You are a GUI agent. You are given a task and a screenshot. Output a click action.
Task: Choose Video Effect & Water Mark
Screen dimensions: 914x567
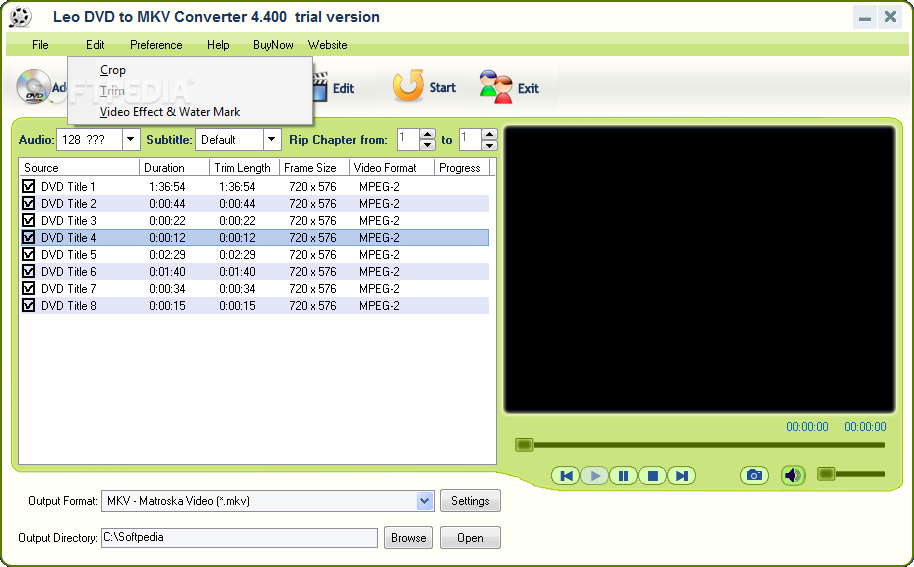tap(170, 112)
